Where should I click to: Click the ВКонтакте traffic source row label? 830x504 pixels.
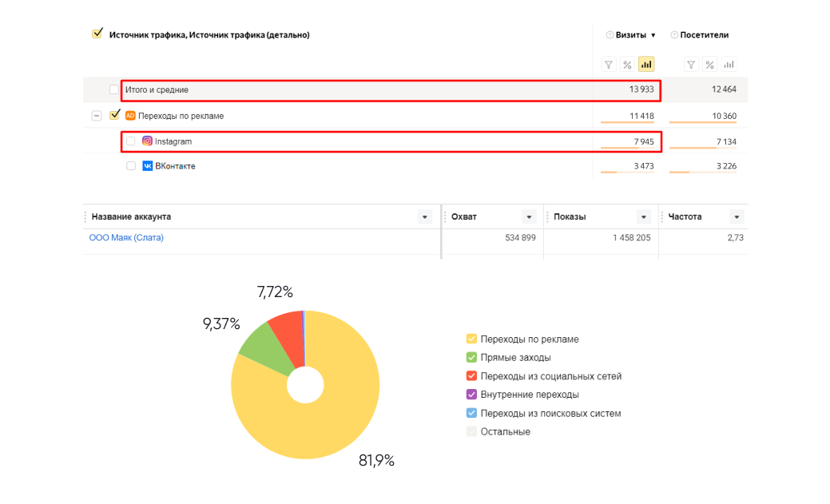pos(175,166)
